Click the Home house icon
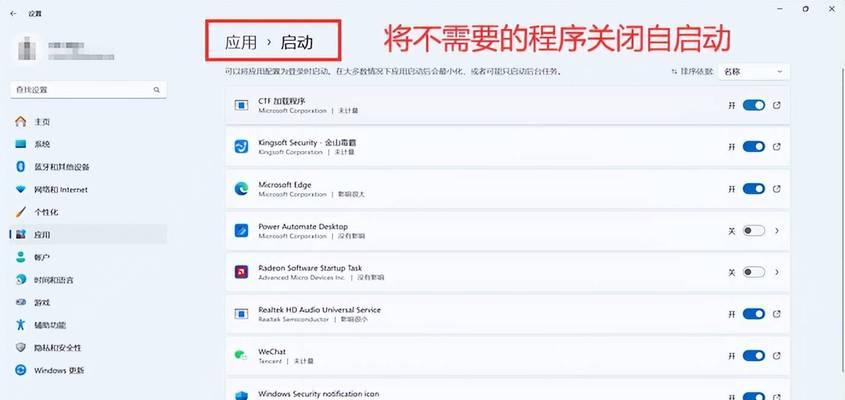Image resolution: width=845 pixels, height=400 pixels. point(20,121)
